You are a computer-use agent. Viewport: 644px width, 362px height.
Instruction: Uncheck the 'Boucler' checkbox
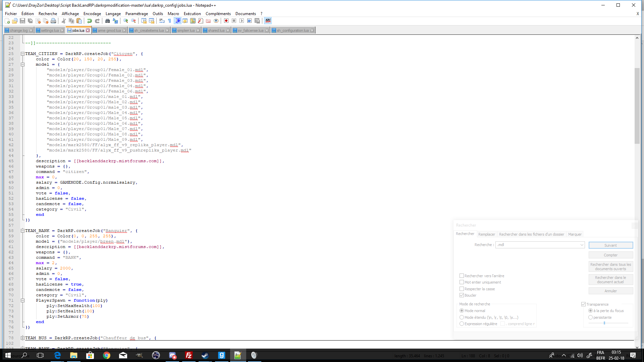pyautogui.click(x=462, y=295)
